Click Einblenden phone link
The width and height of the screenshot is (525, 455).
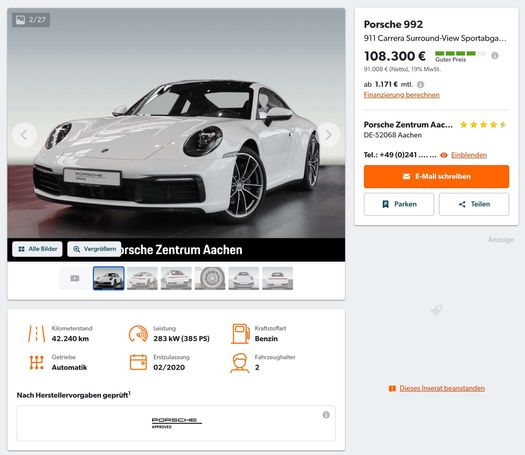pyautogui.click(x=469, y=155)
